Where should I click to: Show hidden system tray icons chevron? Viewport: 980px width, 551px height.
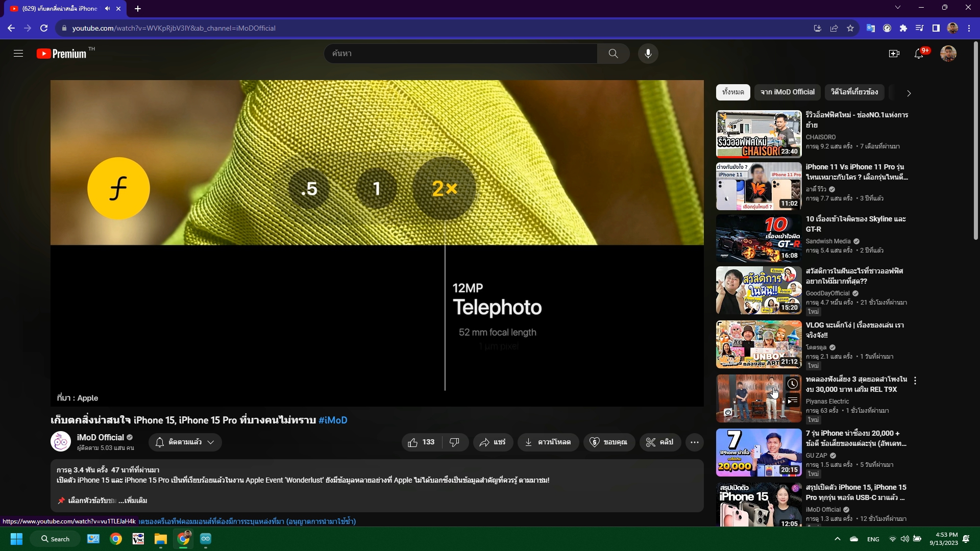pos(837,539)
